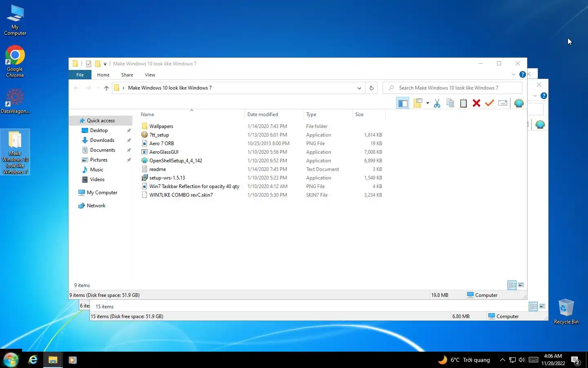Screen dimensions: 588x368
Task: Click the search box for this folder
Action: pyautogui.click(x=452, y=88)
